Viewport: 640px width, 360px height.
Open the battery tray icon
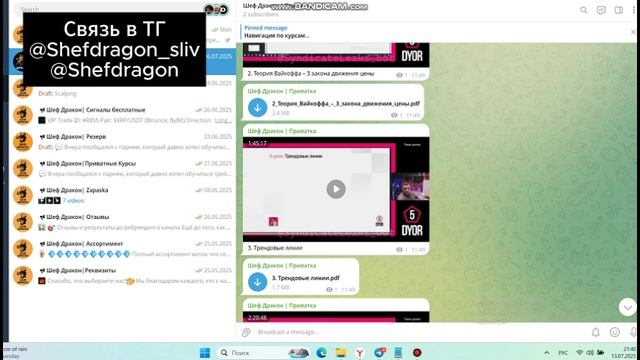pos(600,353)
